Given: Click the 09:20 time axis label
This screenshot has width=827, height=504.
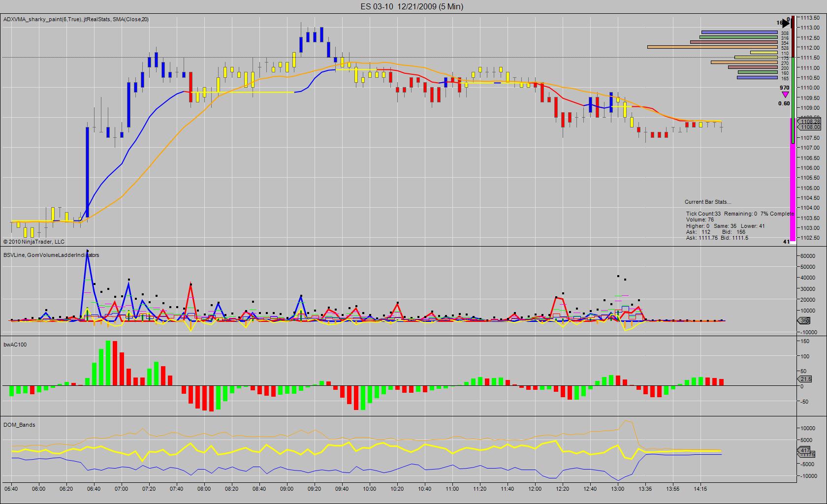Looking at the screenshot, I should [x=314, y=489].
